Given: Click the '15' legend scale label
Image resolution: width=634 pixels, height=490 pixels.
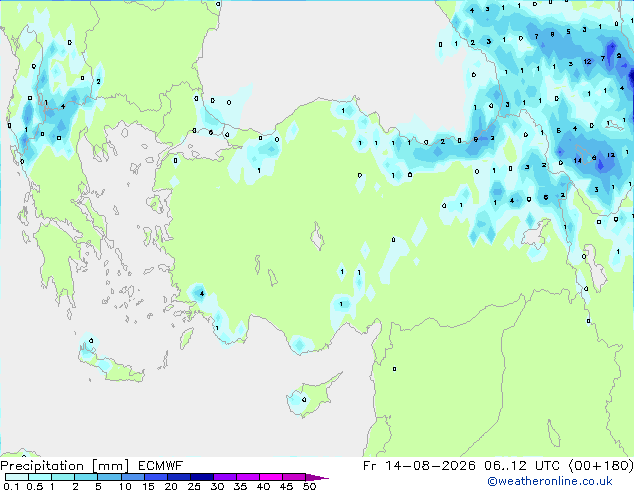Looking at the screenshot, I should (148, 486).
